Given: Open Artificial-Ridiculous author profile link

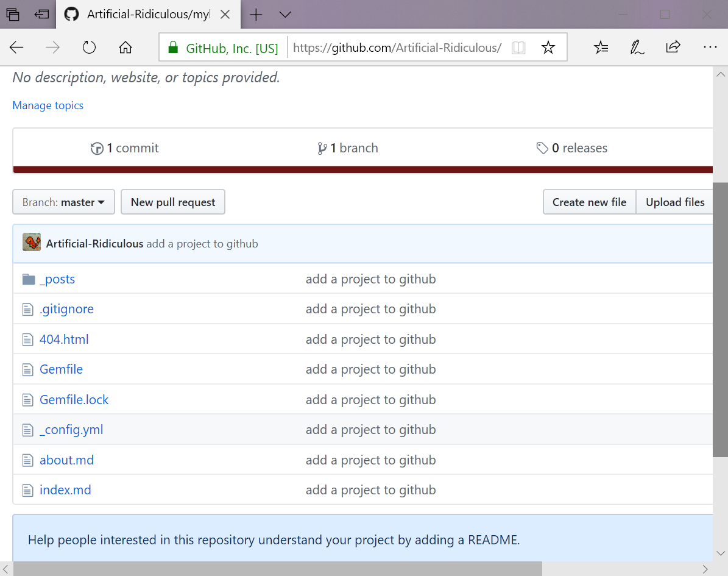Looking at the screenshot, I should click(94, 244).
